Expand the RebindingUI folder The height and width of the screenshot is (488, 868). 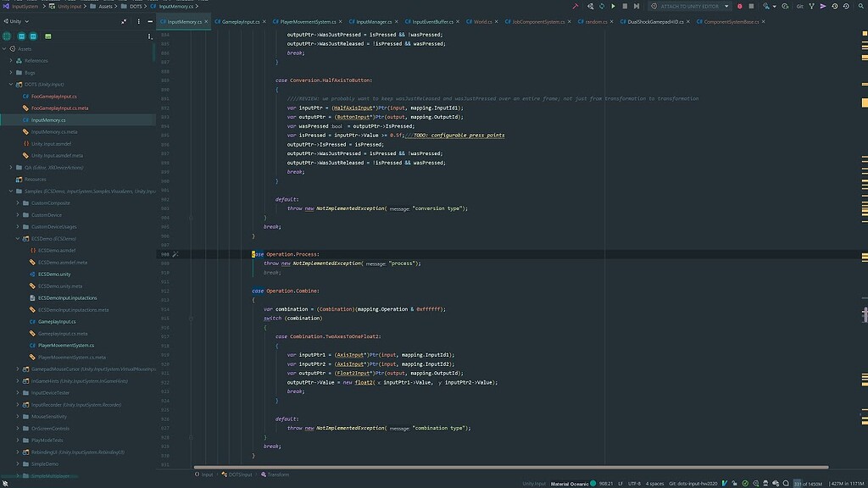(19, 452)
